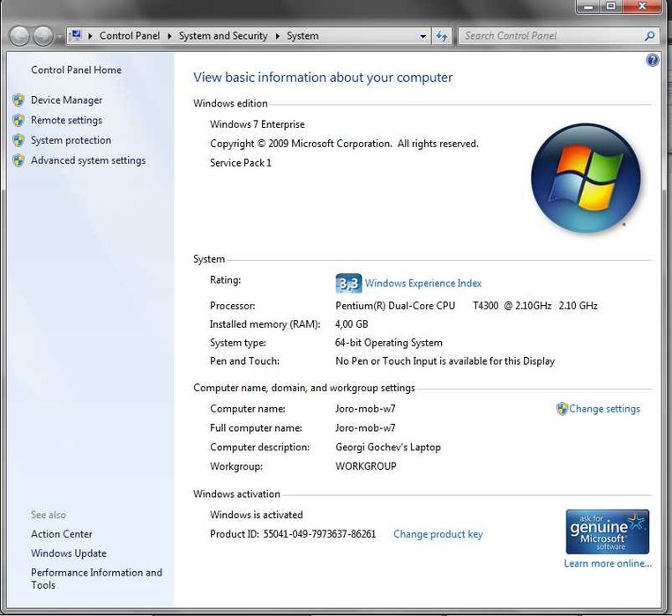Open Windows Experience Index link
The width and height of the screenshot is (672, 616).
423,283
